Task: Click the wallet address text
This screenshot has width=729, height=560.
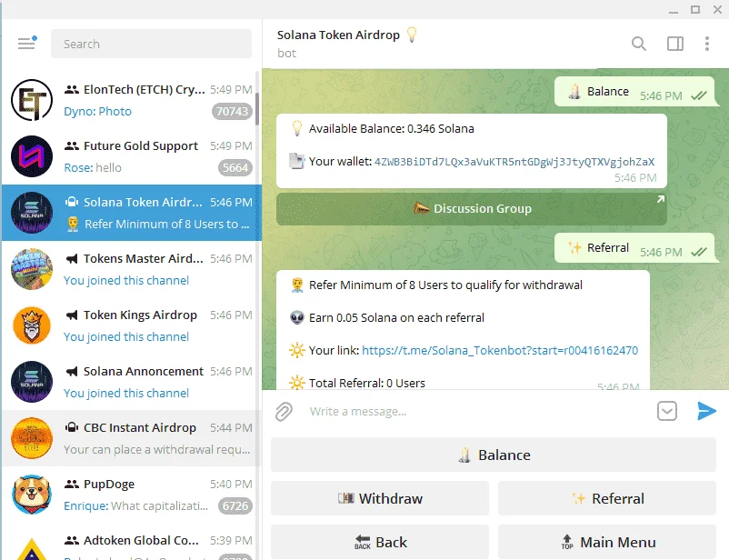Action: 514,162
